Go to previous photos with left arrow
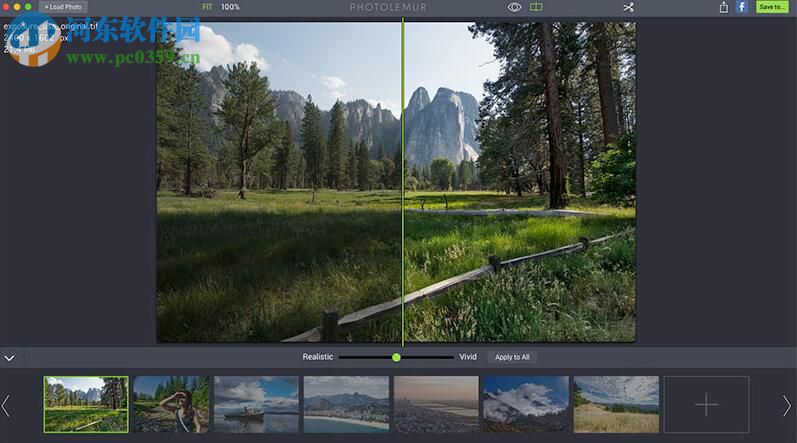797x443 pixels. pos(6,405)
